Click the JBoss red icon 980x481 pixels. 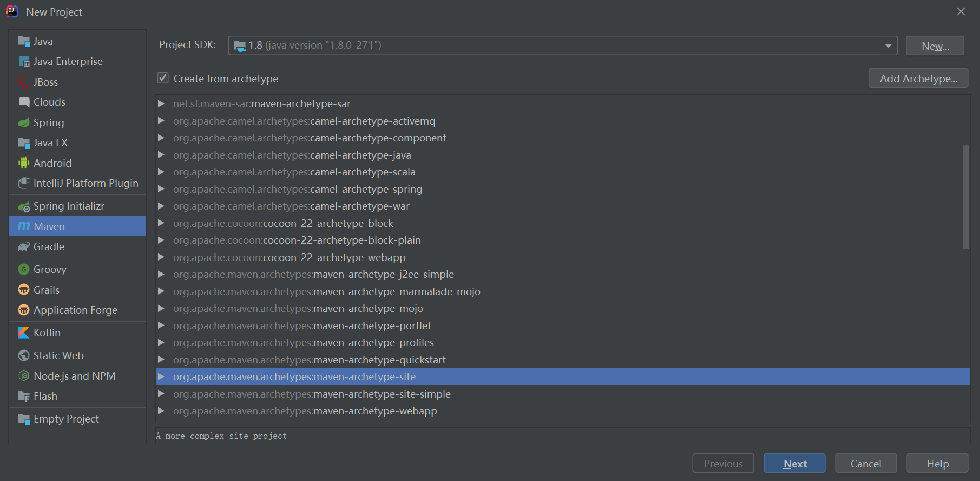point(24,82)
